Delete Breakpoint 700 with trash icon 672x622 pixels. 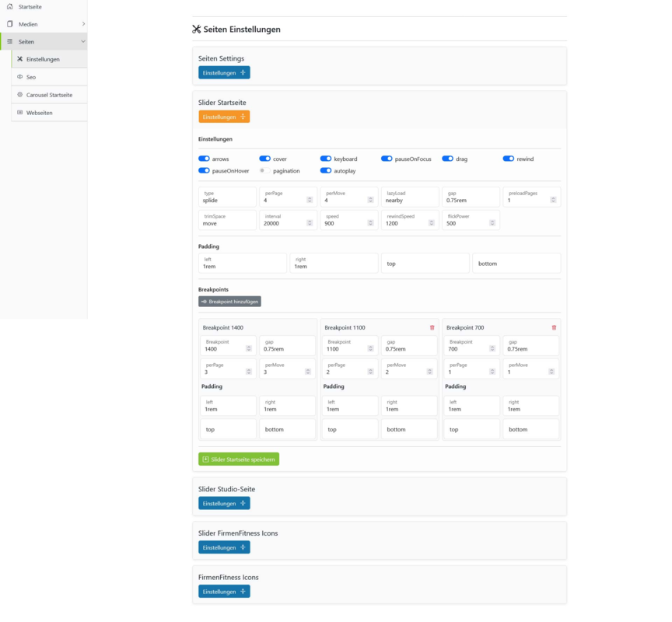tap(554, 327)
